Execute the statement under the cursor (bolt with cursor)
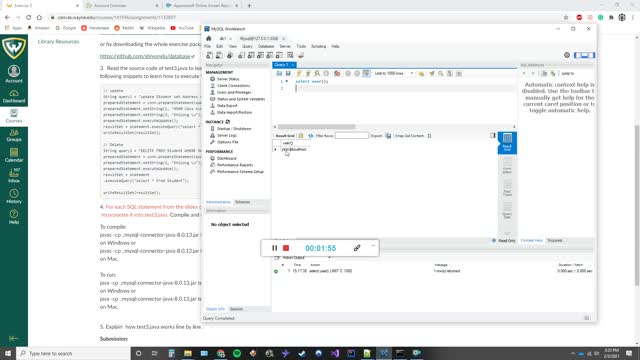 (x=308, y=73)
